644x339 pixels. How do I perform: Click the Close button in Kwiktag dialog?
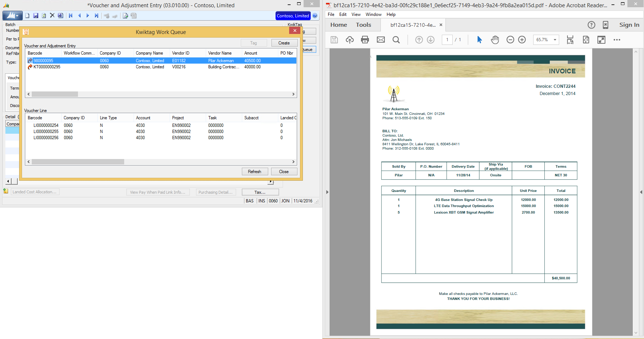point(284,172)
